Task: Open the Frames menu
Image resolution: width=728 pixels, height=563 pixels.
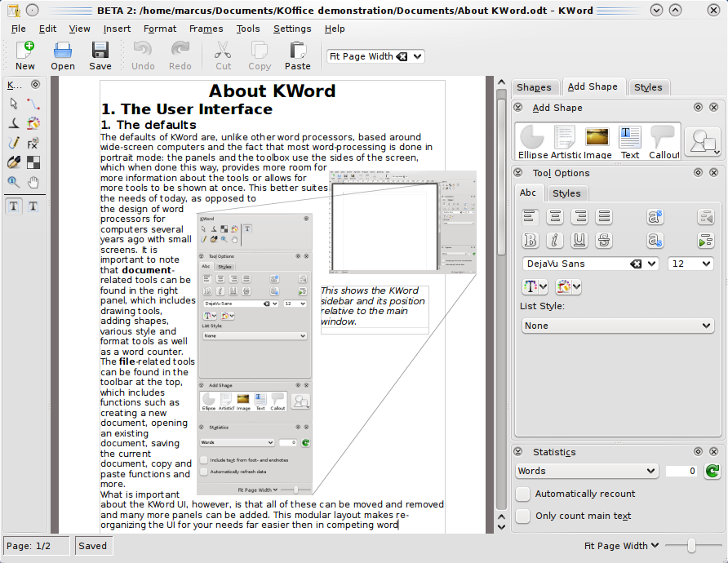Action: click(206, 29)
